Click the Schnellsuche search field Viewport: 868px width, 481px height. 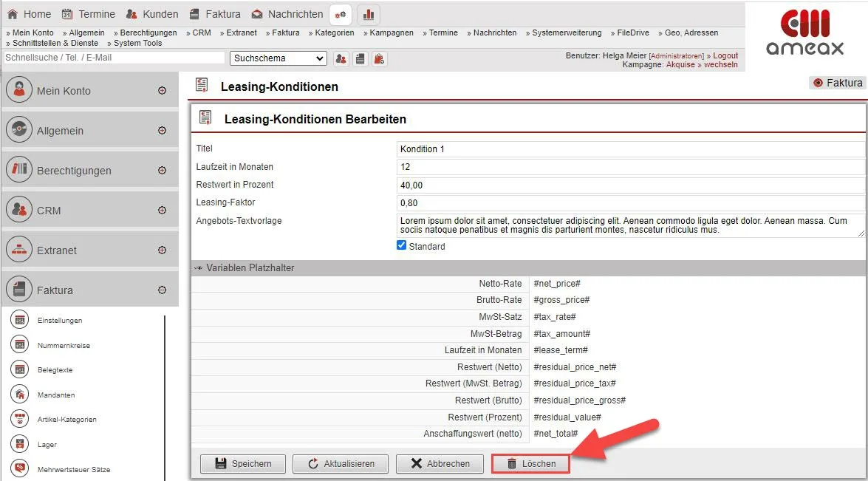tap(114, 58)
